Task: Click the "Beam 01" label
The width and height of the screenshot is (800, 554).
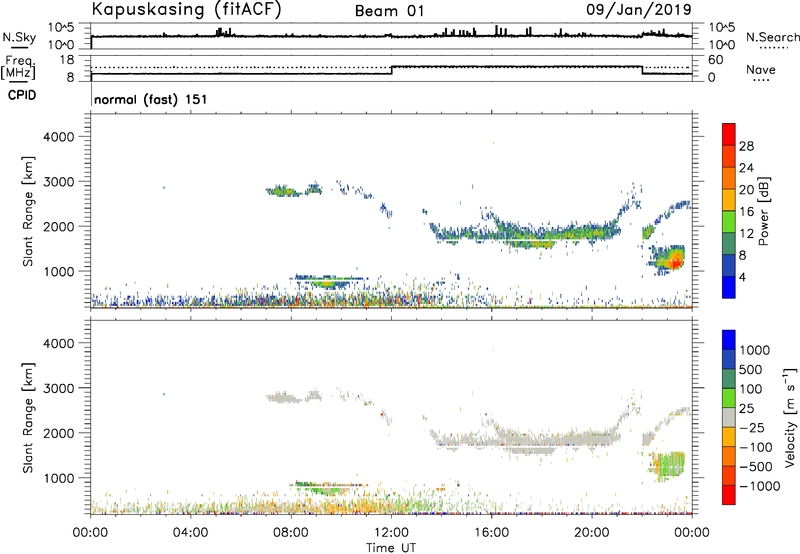Action: [x=389, y=11]
